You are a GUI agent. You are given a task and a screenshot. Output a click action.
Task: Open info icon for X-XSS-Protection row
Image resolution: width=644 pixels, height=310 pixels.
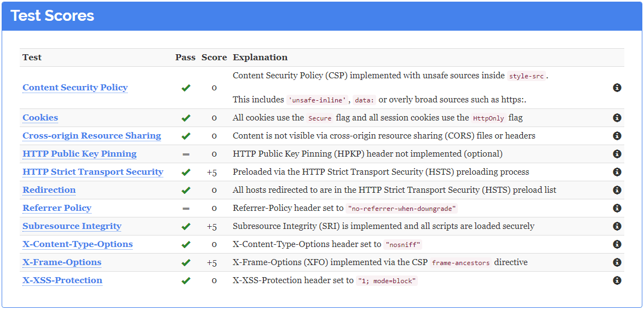[617, 280]
